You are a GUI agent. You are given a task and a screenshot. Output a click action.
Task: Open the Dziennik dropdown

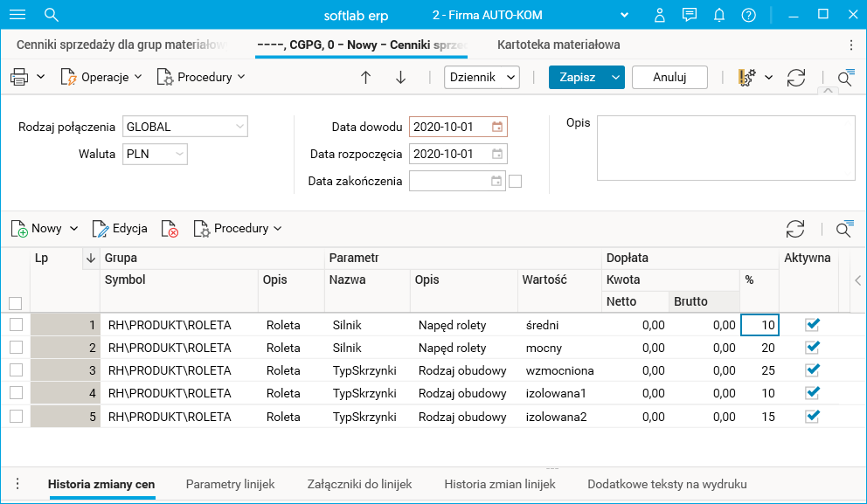(x=511, y=77)
